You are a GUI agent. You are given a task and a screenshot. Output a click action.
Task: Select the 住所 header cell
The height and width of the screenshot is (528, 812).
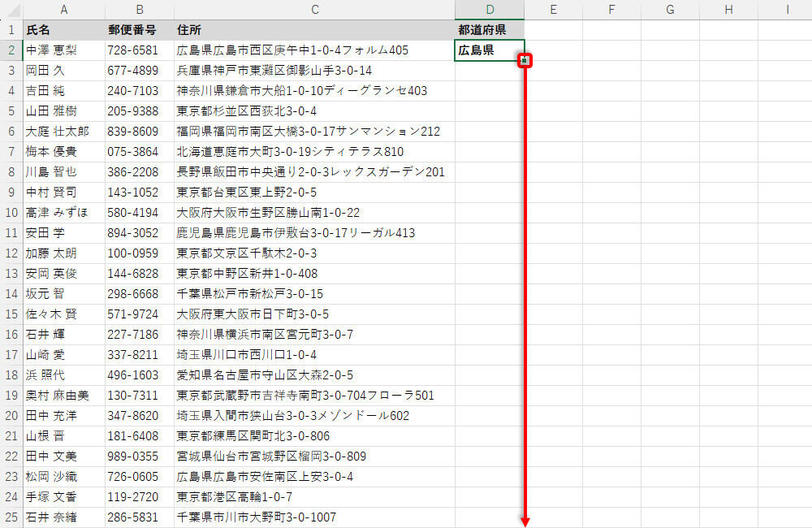click(314, 30)
